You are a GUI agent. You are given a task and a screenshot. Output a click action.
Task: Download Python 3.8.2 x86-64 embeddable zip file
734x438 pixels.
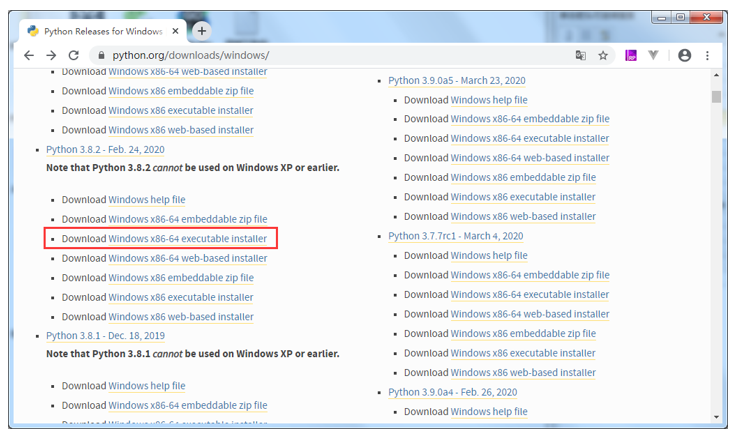pos(188,219)
